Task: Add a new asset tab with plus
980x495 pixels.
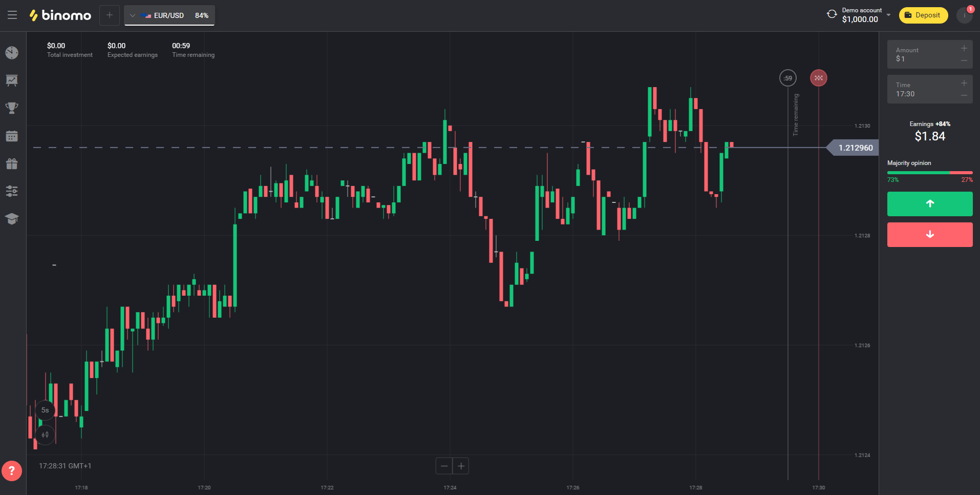Action: tap(110, 15)
